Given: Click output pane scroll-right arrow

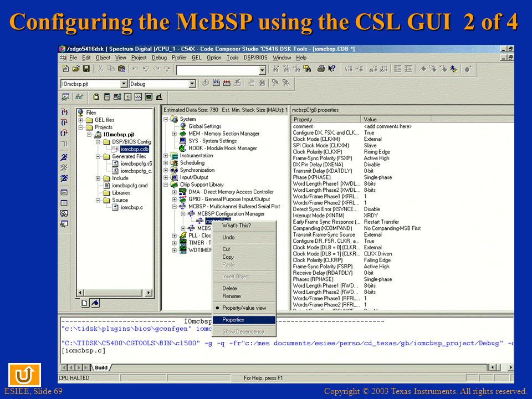Looking at the screenshot, I should (510, 367).
